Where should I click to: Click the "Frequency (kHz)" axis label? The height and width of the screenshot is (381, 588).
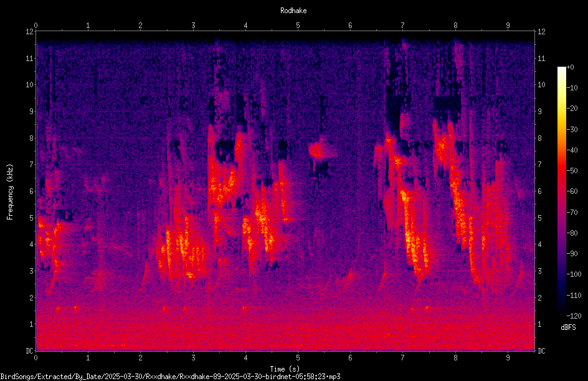coord(10,192)
